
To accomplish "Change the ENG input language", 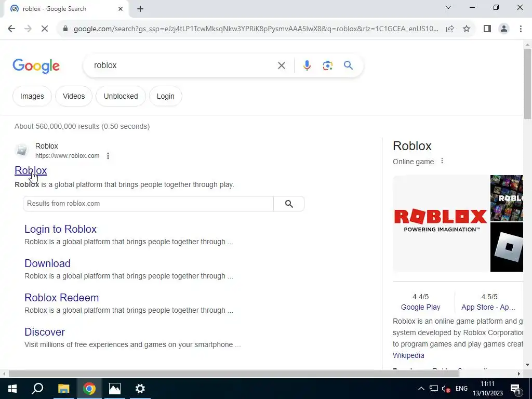I will click(x=461, y=389).
